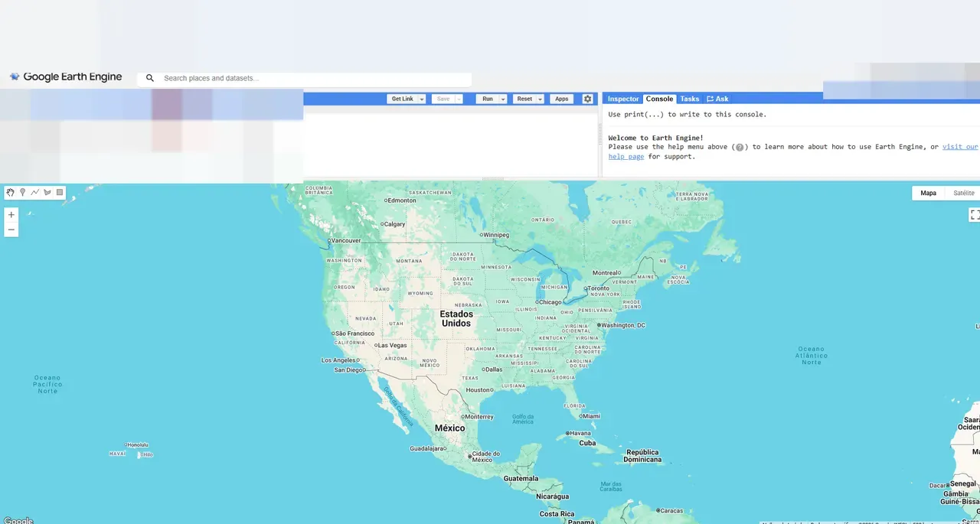Click the Google Earth Engine logo
This screenshot has height=524, width=980.
tap(66, 77)
